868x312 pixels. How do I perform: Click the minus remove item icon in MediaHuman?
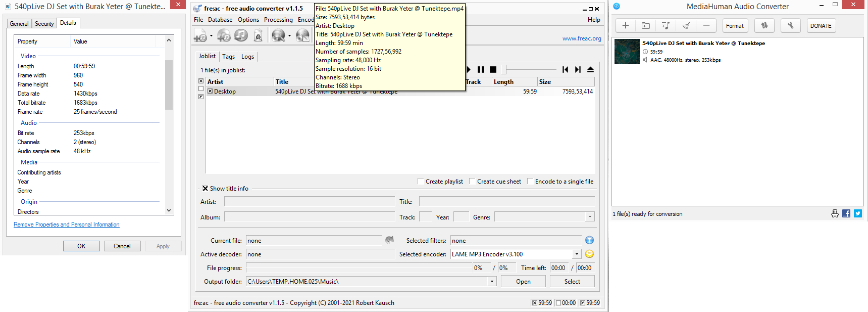(706, 26)
